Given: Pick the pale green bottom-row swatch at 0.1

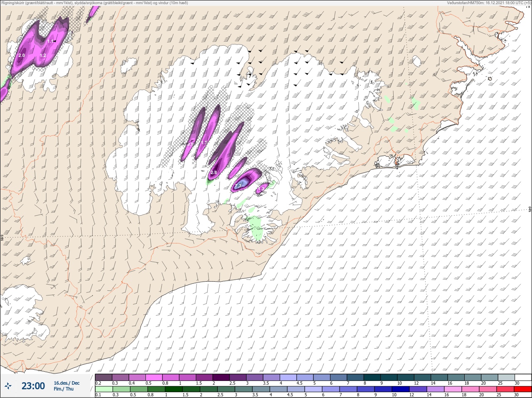Looking at the screenshot, I should click(103, 389).
